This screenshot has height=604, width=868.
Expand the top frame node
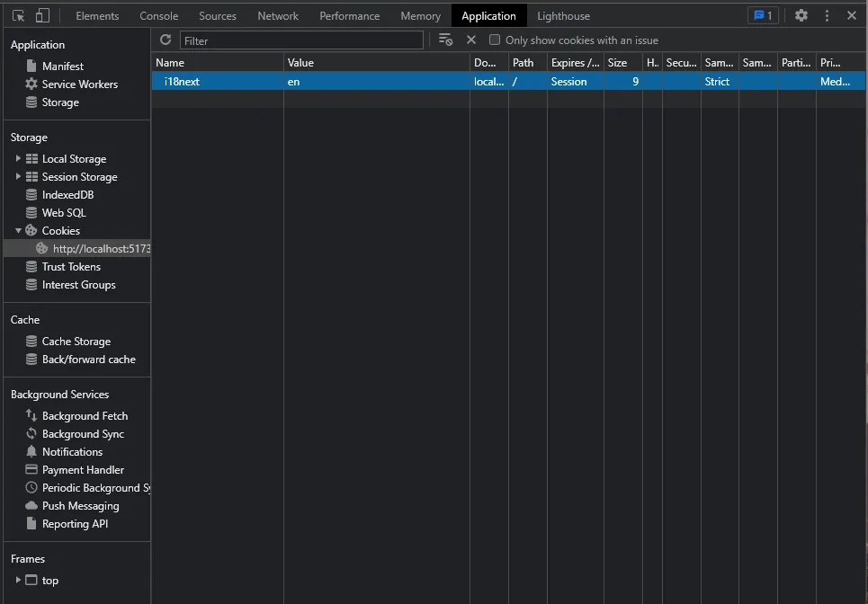18,581
